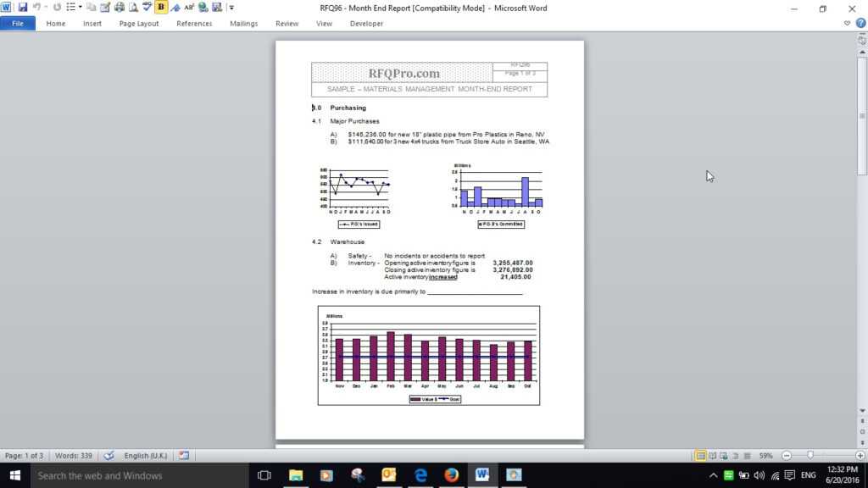This screenshot has height=488, width=868.
Task: Click the Undo icon
Action: coord(38,7)
